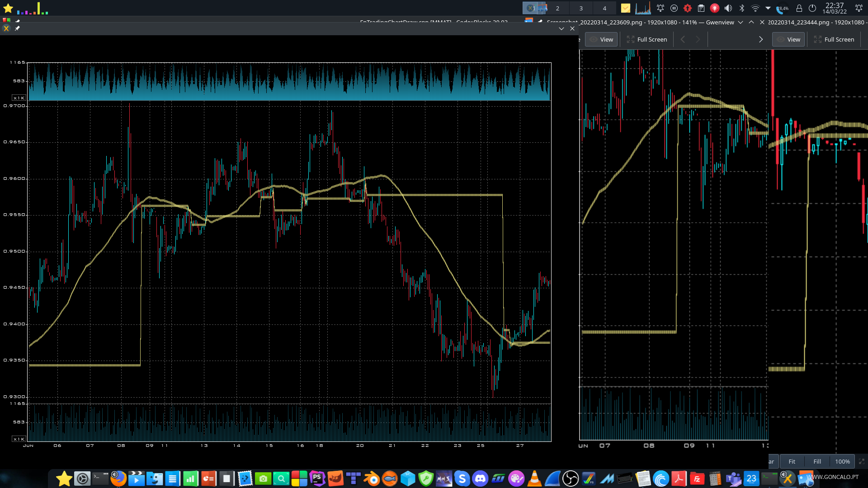Viewport: 868px width, 488px height.
Task: Open the green camera screenshot dock icon
Action: pyautogui.click(x=263, y=478)
